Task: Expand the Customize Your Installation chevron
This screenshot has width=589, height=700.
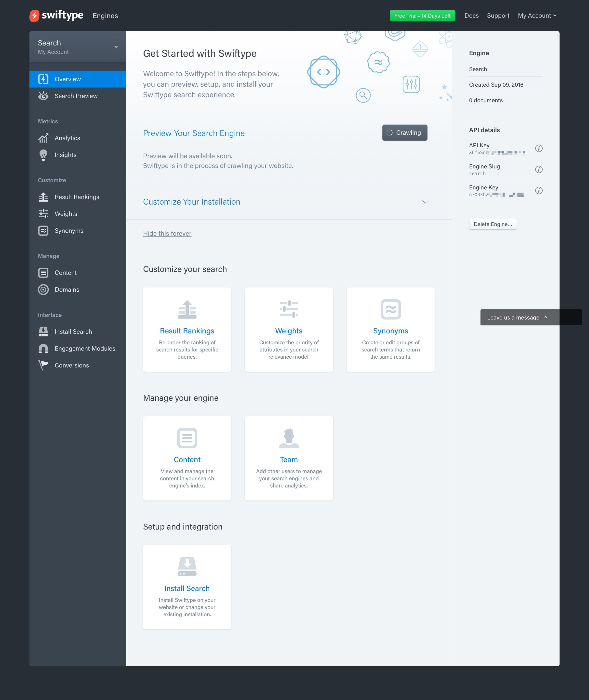Action: pos(425,202)
